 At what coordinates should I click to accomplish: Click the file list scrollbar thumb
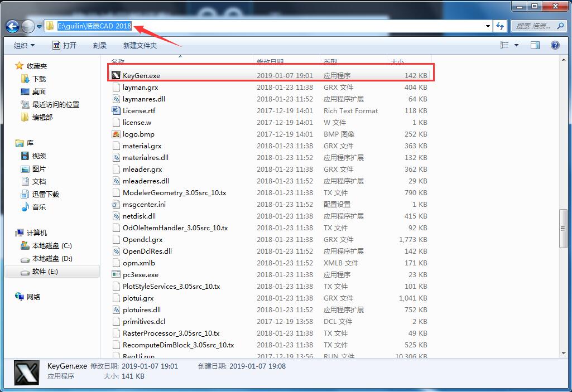(563, 229)
